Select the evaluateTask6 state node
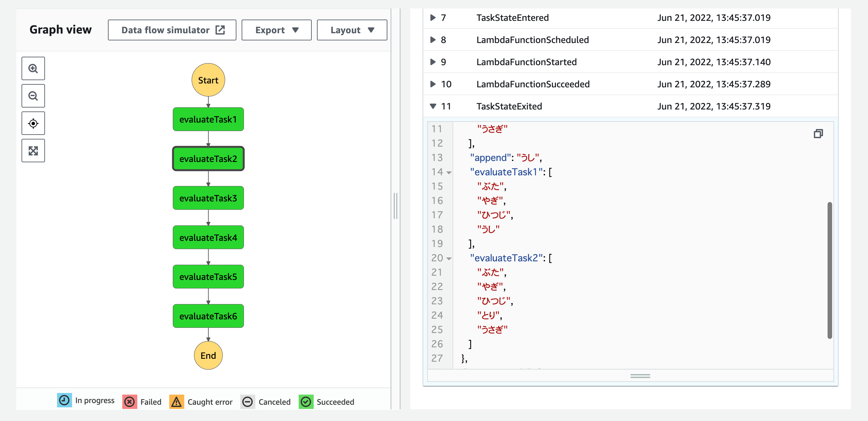Screen dimensions: 868x421 208,316
